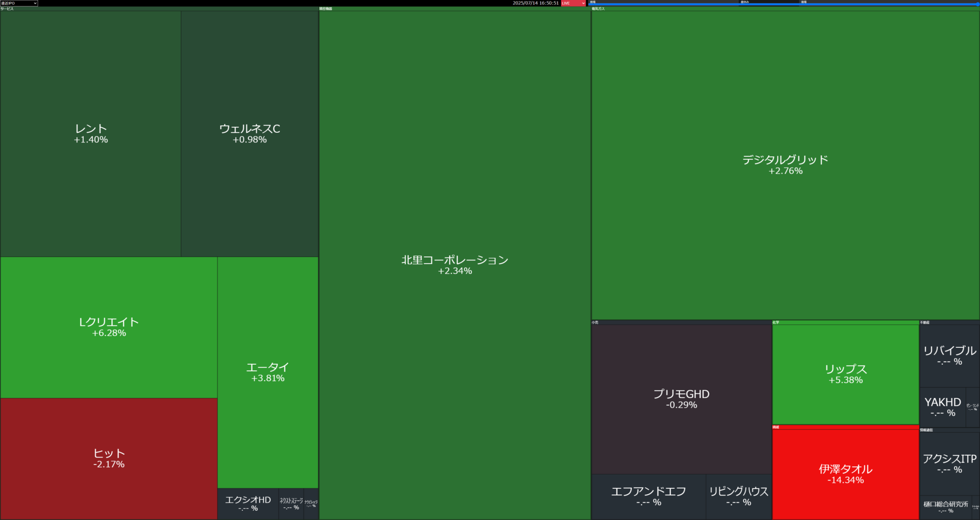Select the デジタルグリッド +2.76% tile
Screen dimensions: 980x520
click(x=786, y=165)
